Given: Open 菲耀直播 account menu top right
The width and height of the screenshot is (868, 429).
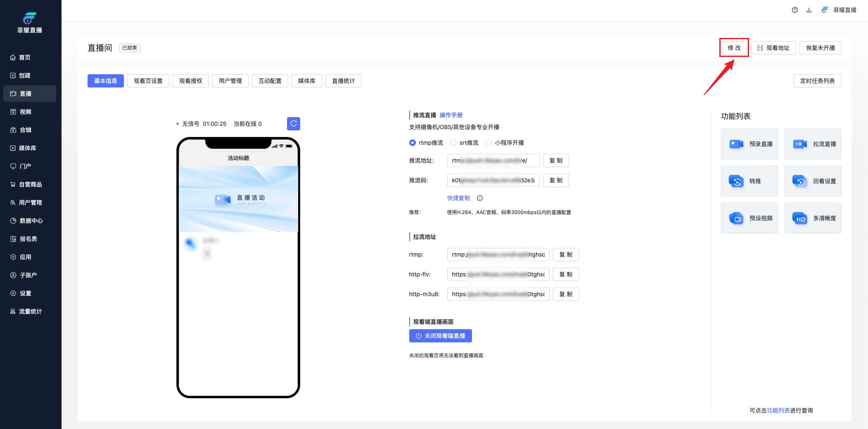Looking at the screenshot, I should [839, 10].
